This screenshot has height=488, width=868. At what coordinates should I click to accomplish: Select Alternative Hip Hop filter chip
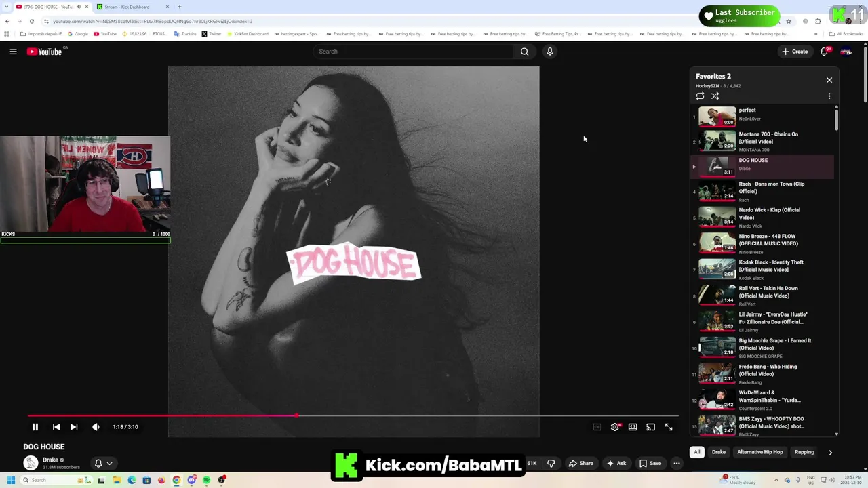pyautogui.click(x=760, y=452)
